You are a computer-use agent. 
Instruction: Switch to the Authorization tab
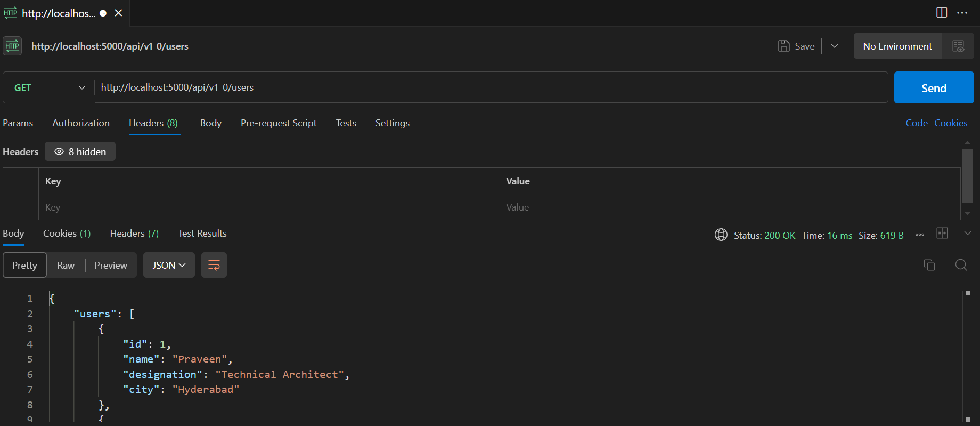pos(81,123)
